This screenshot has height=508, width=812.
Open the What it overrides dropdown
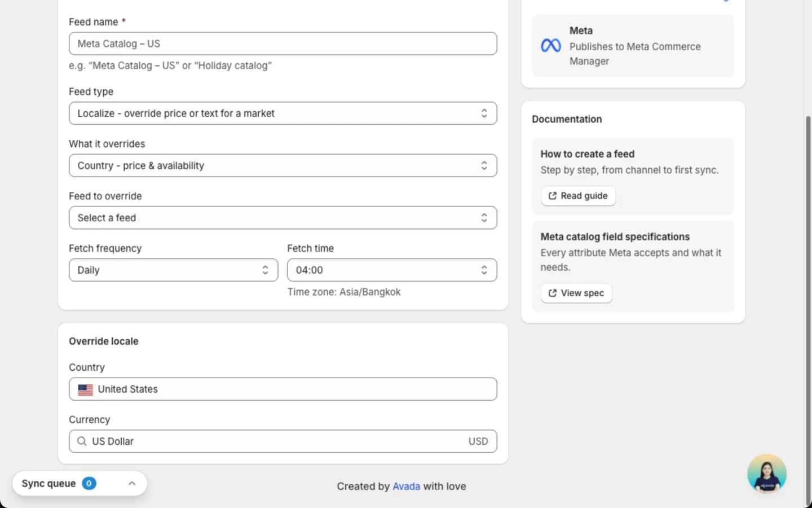[283, 166]
